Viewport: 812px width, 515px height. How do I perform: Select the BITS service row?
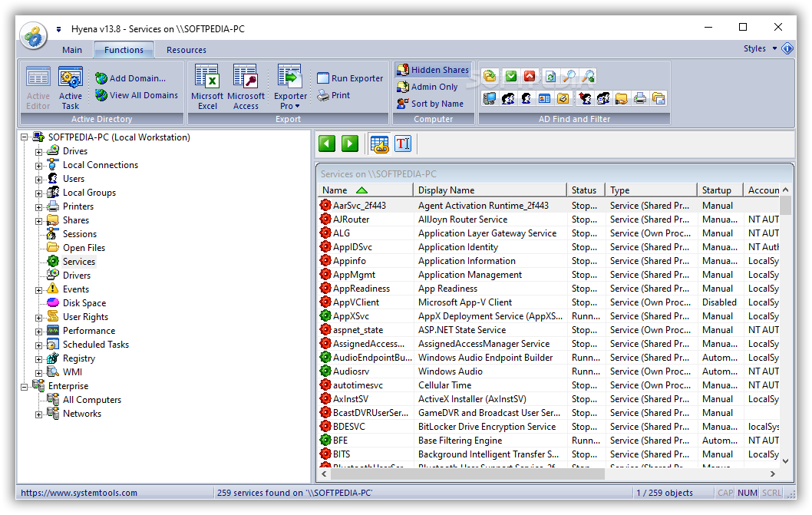click(x=549, y=454)
